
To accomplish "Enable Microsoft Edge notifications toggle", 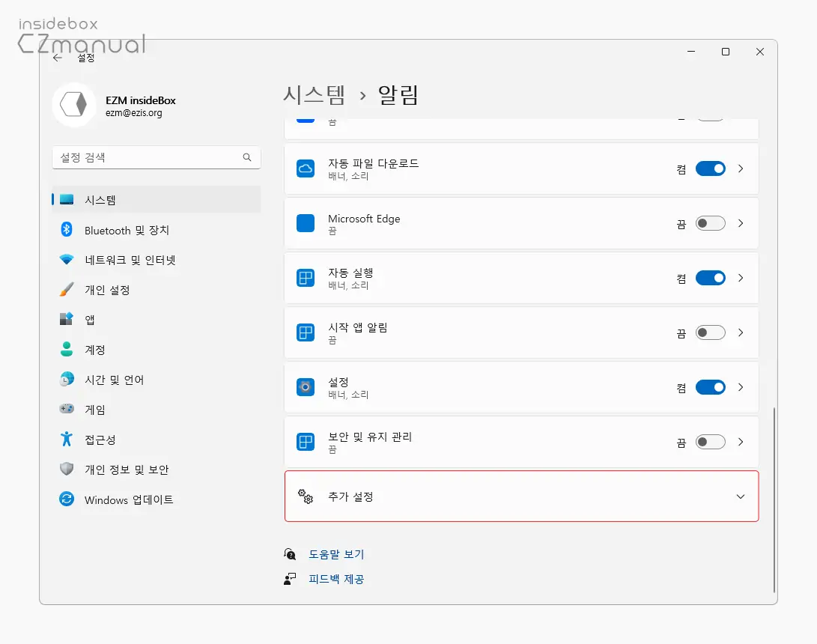I will pyautogui.click(x=710, y=223).
